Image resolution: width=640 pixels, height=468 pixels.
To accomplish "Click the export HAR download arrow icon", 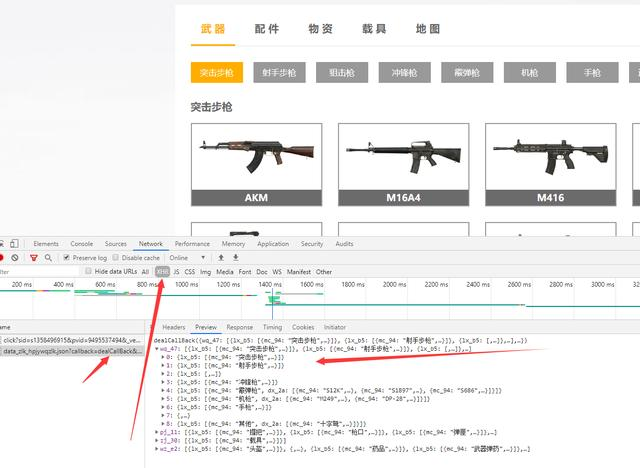I will point(236,257).
